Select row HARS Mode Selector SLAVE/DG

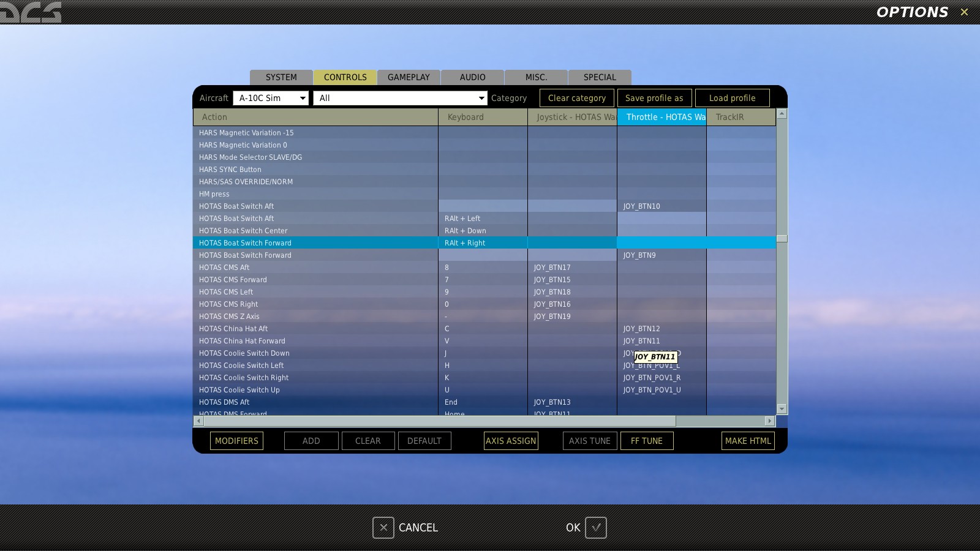(484, 157)
